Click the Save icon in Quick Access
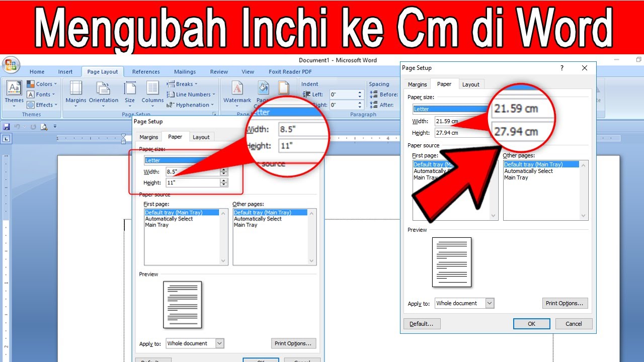This screenshot has height=362, width=644. 7,127
